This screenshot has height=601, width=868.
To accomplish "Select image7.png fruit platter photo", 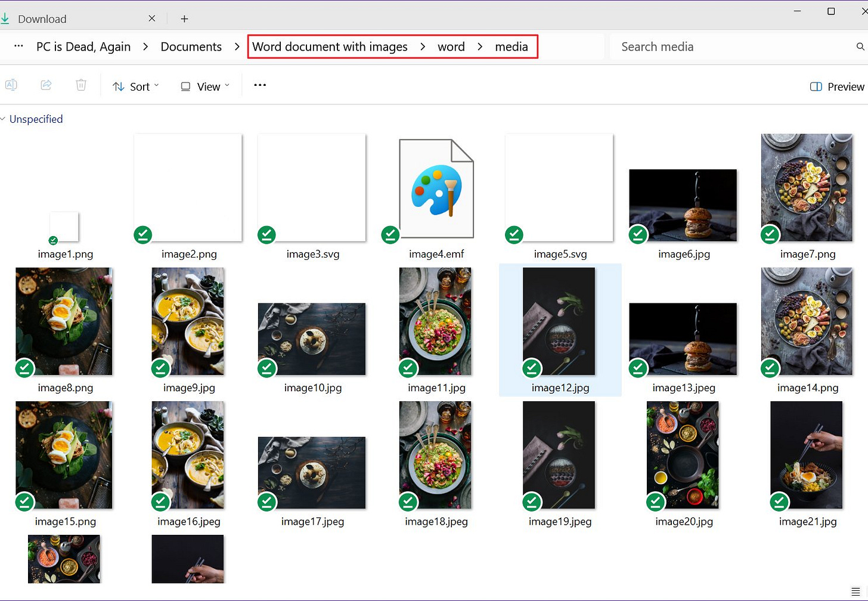I will pyautogui.click(x=807, y=187).
